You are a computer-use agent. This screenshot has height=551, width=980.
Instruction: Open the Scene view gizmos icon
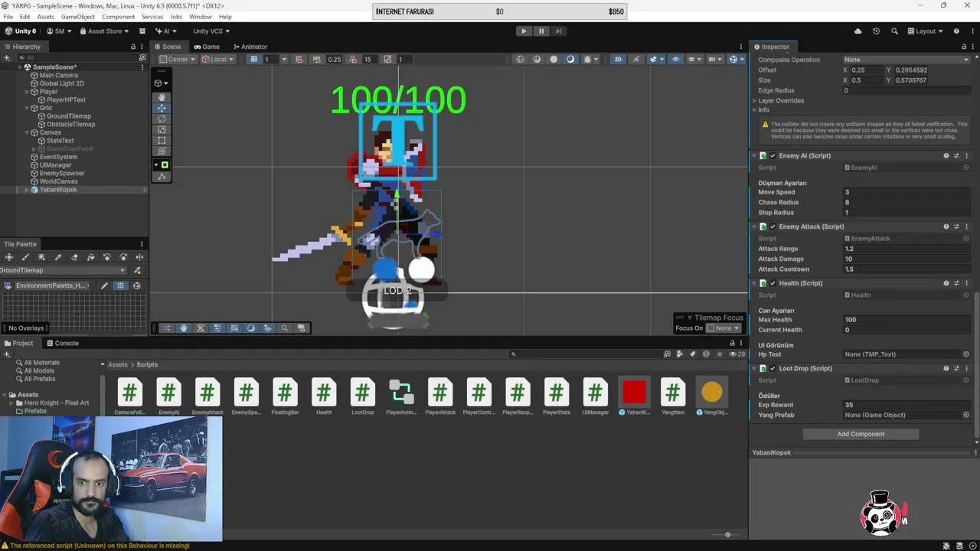coord(733,60)
